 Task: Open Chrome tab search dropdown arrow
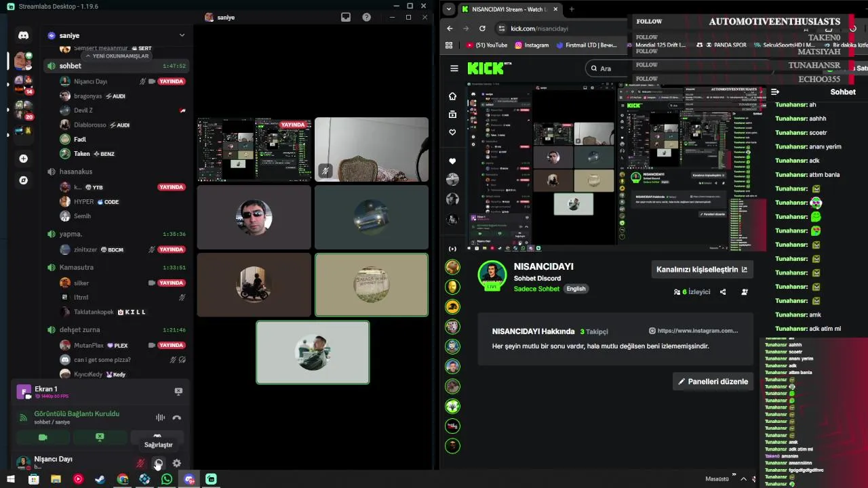(448, 9)
